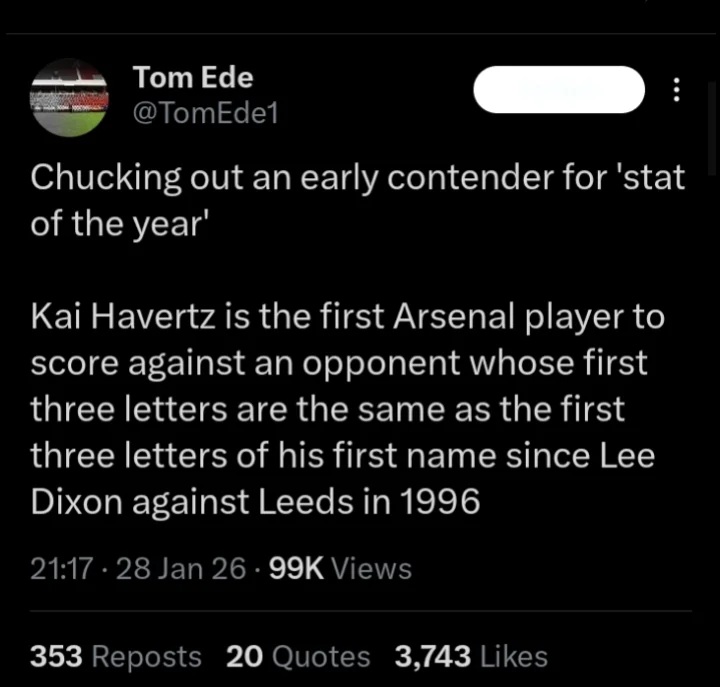Open the 20 Quotes list
This screenshot has width=720, height=687.
pos(298,656)
